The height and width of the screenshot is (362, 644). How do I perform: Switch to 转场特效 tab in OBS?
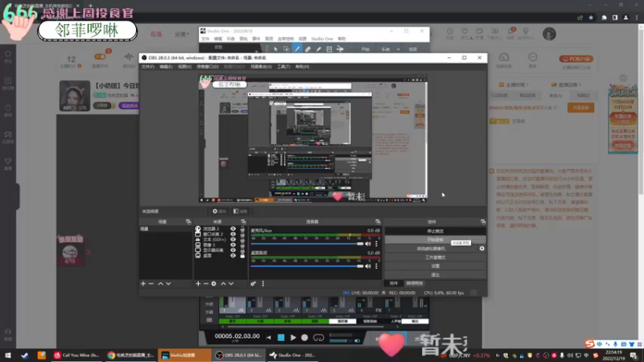click(414, 283)
